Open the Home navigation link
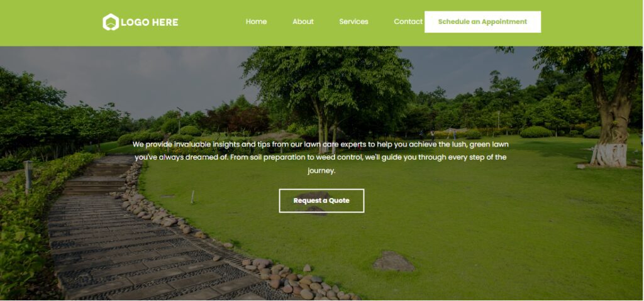Screen dimensions: 644x301 (257, 22)
